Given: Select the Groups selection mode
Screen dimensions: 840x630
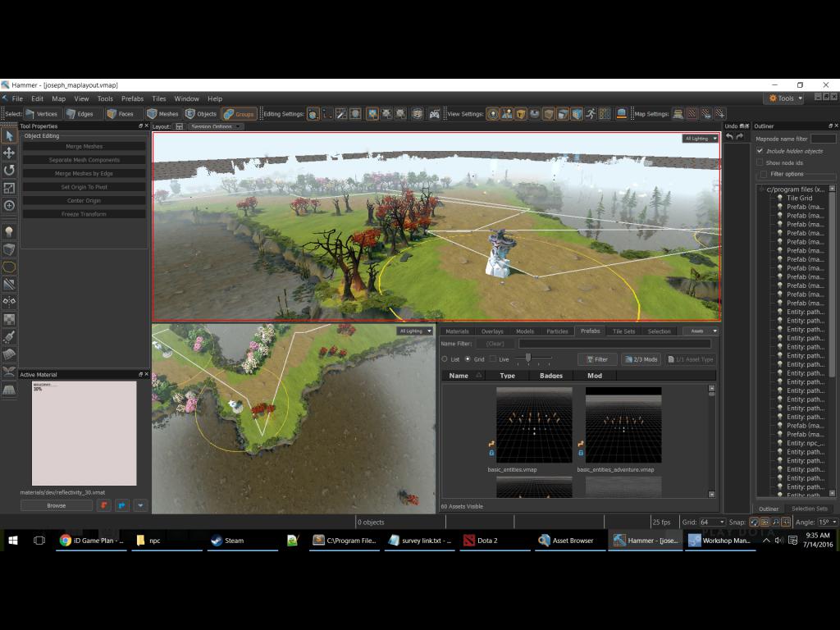Looking at the screenshot, I should click(x=239, y=113).
